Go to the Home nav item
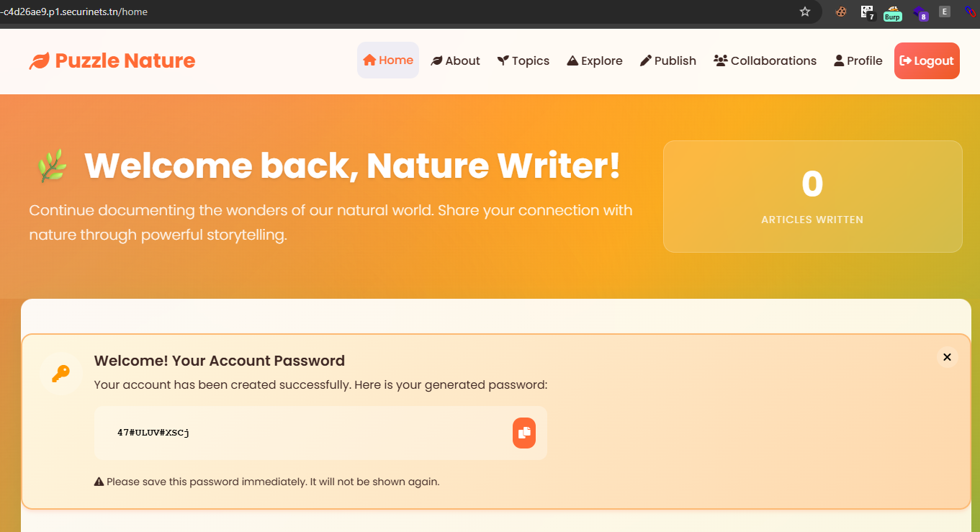 (x=388, y=60)
